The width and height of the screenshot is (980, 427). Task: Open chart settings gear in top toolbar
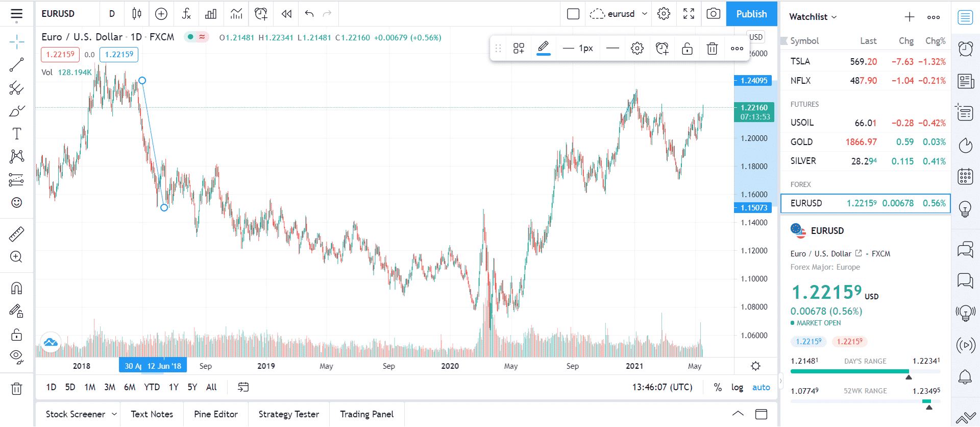[x=664, y=14]
